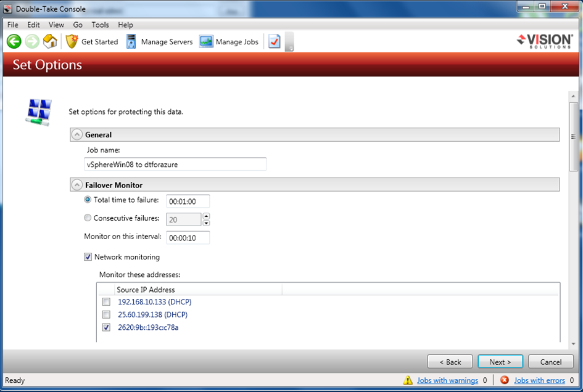The height and width of the screenshot is (392, 583).
Task: Click the checkmark report toolbar icon
Action: coord(275,41)
